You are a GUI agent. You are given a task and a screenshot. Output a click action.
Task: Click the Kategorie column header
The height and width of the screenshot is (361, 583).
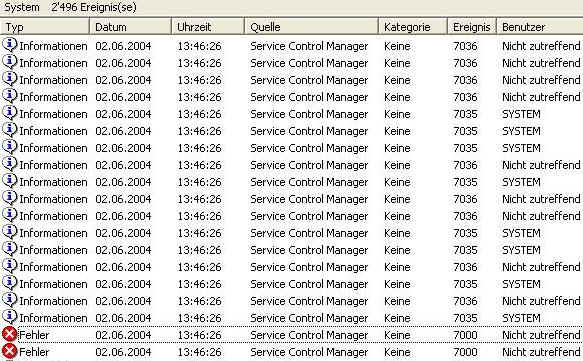point(412,27)
